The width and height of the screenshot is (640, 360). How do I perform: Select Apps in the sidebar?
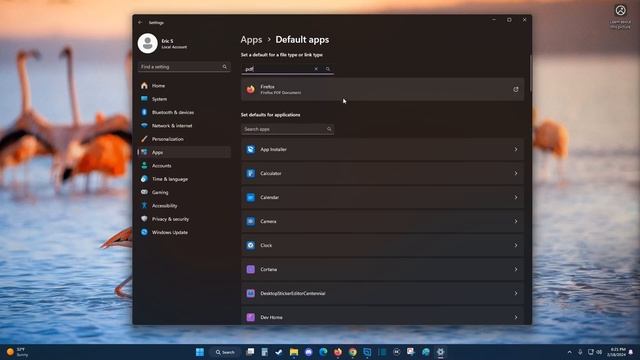tap(184, 152)
